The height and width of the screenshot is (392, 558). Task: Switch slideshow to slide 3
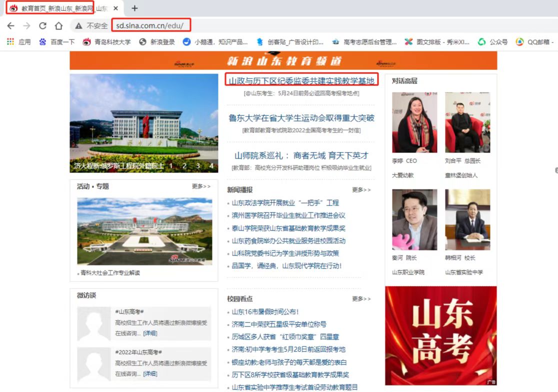198,166
